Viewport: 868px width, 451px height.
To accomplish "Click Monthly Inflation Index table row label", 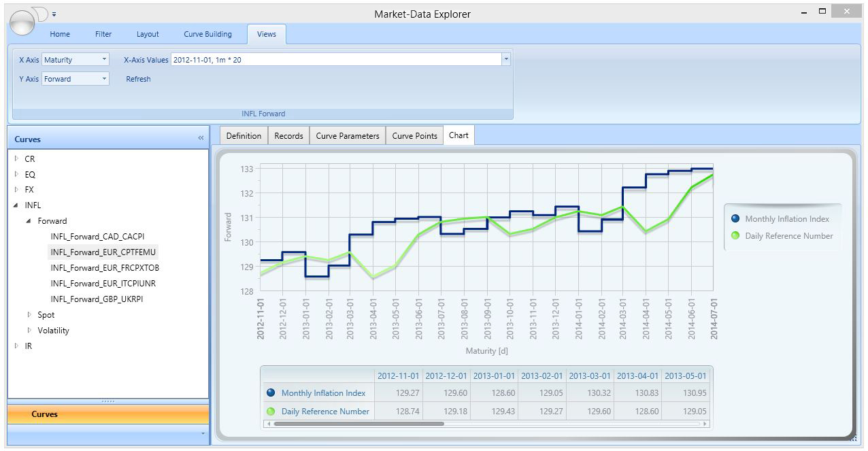I will [323, 392].
